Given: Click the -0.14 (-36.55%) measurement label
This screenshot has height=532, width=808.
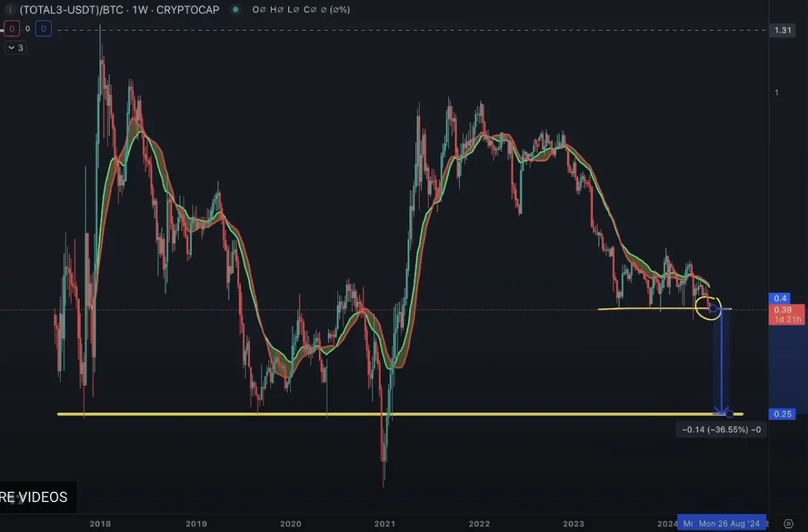Looking at the screenshot, I should coord(721,430).
